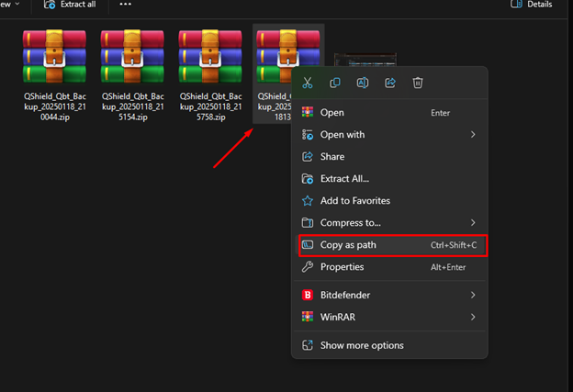
Task: Click the Delete trash icon
Action: point(418,83)
